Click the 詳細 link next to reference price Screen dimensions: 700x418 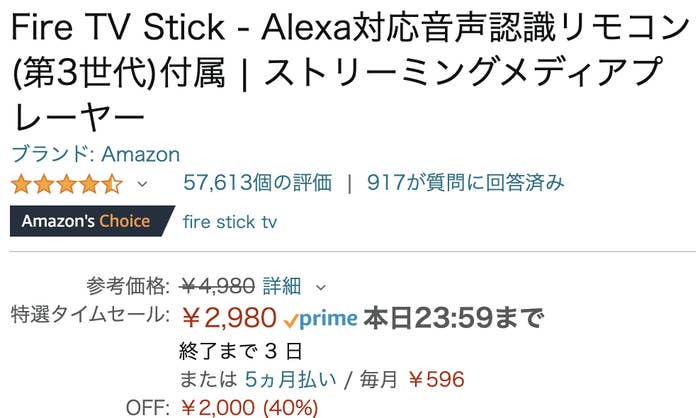[x=282, y=286]
